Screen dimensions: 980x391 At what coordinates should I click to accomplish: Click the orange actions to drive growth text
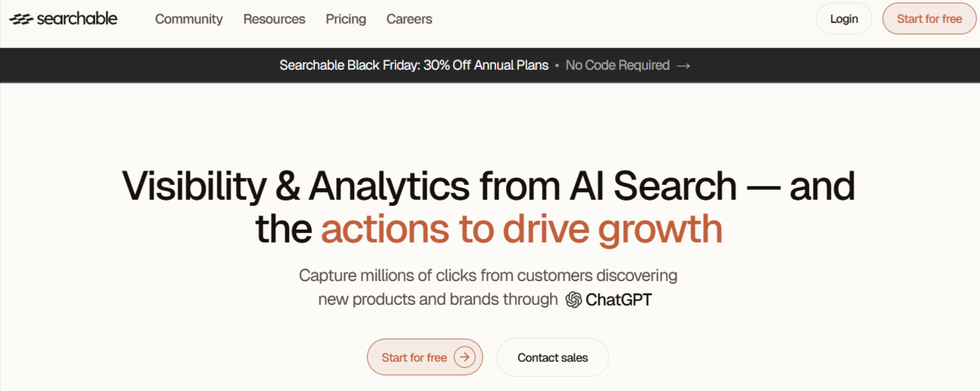pyautogui.click(x=522, y=229)
